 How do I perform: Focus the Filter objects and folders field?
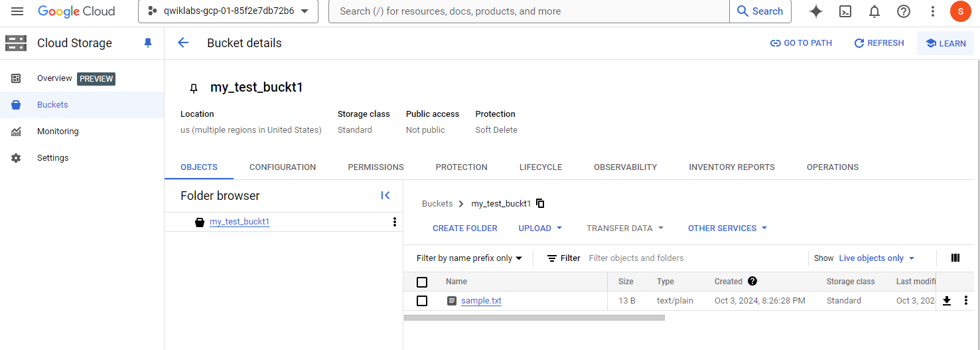click(x=696, y=258)
